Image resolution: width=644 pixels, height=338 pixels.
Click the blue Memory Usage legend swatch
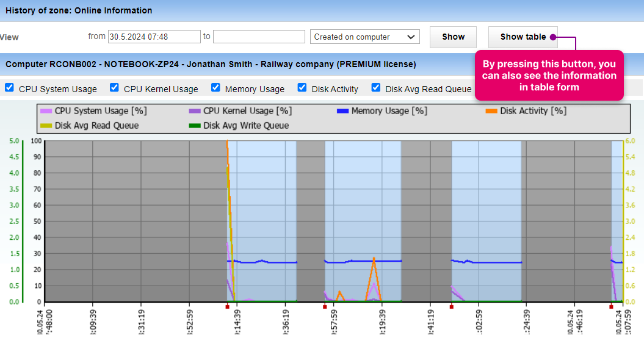click(x=342, y=111)
